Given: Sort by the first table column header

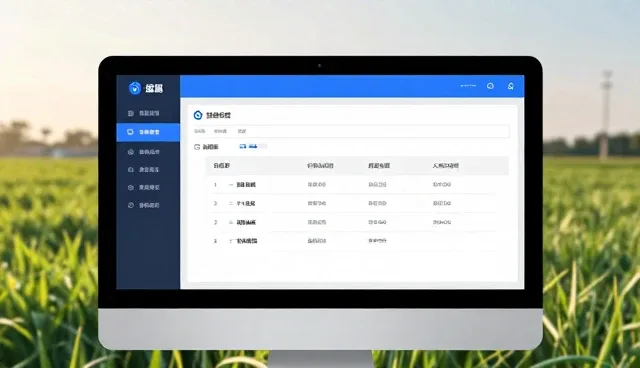Looking at the screenshot, I should tap(222, 166).
